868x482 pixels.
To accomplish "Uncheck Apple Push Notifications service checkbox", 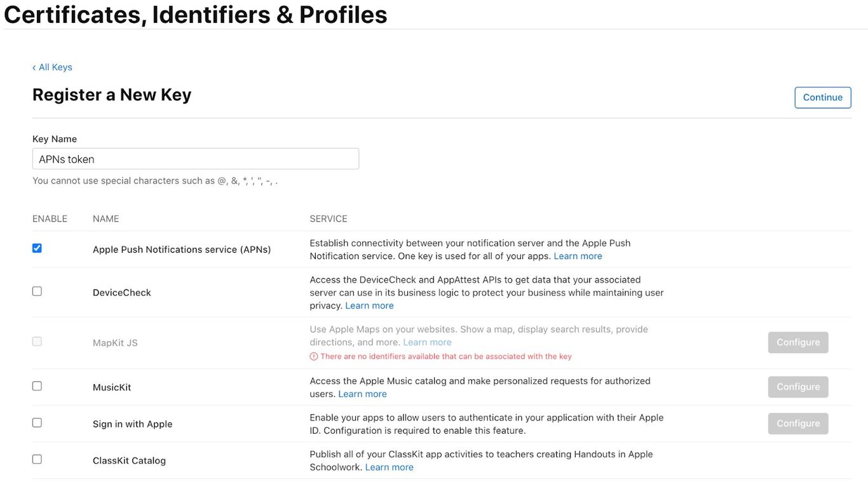I will (37, 248).
